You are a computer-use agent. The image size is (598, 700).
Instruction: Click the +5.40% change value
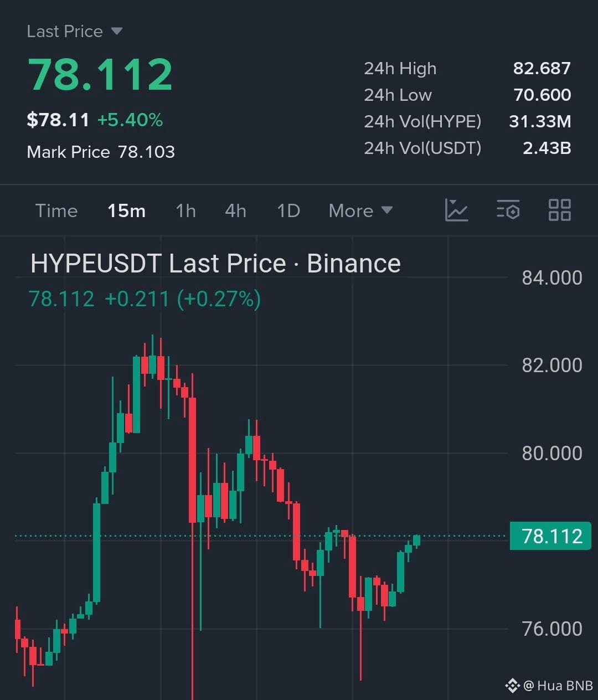130,120
